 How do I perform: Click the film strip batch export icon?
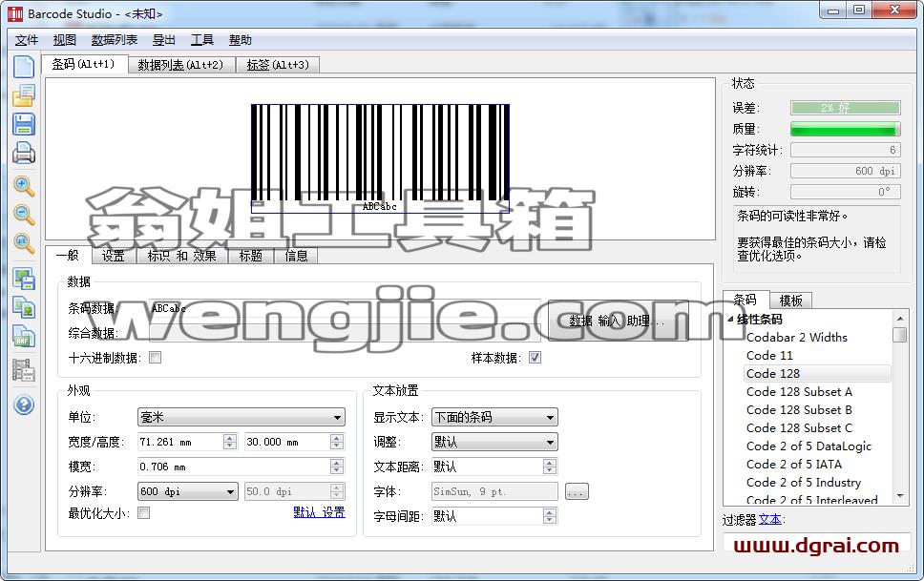point(24,370)
